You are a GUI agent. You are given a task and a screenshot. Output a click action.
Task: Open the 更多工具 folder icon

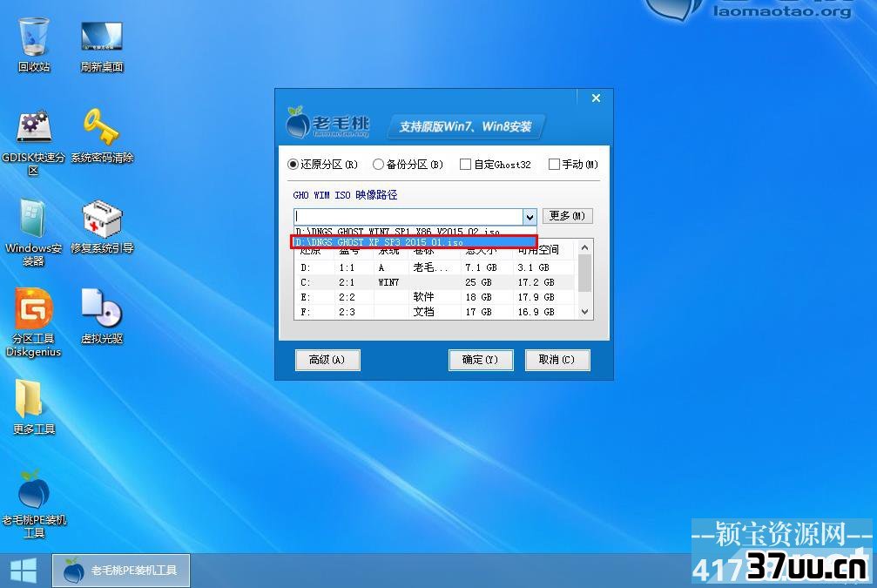34,408
